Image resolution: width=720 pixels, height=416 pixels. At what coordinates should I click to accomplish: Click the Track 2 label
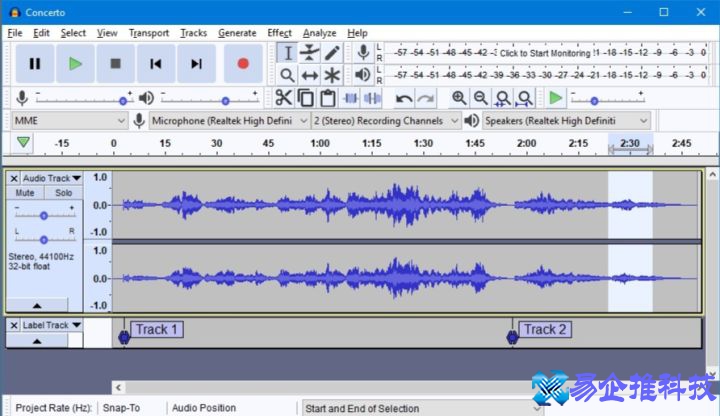[x=545, y=329]
